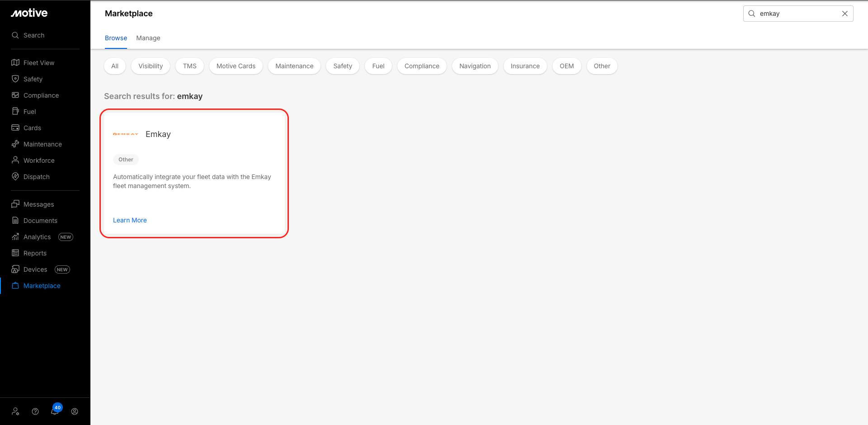This screenshot has height=425, width=868.
Task: Click the Fuel pump icon in sidebar
Action: coord(15,112)
